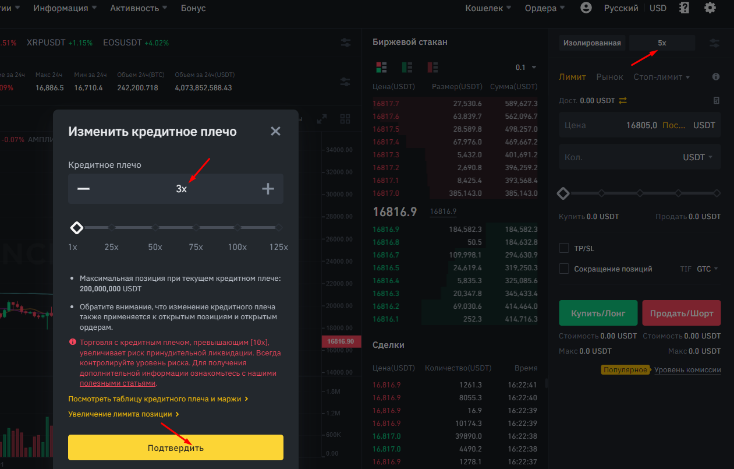Show asks-only order book view
The height and width of the screenshot is (469, 734).
point(433,67)
